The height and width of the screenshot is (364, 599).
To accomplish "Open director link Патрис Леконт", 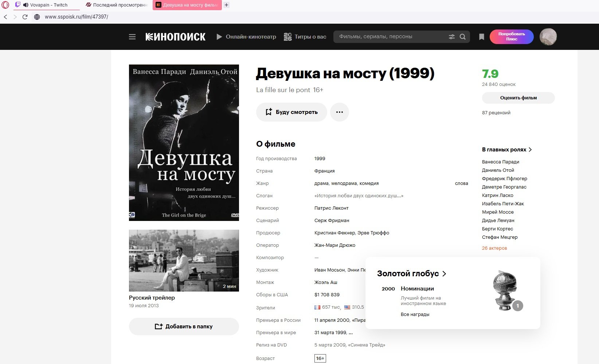I will [x=331, y=208].
